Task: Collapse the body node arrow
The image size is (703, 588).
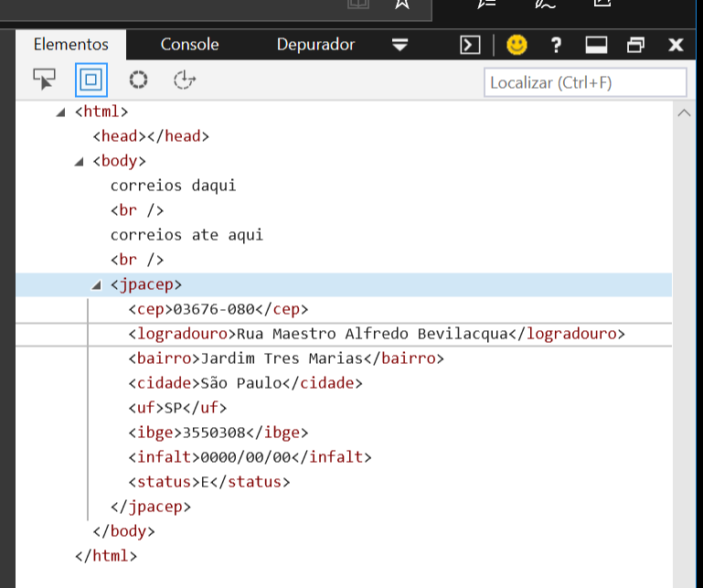Action: 79,162
